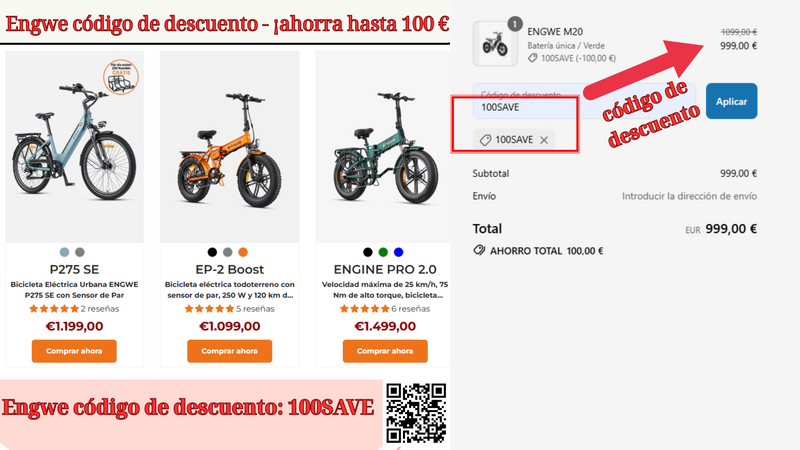This screenshot has height=450, width=800.
Task: Choose the gray P275 SE color swatch
Action: [x=80, y=252]
